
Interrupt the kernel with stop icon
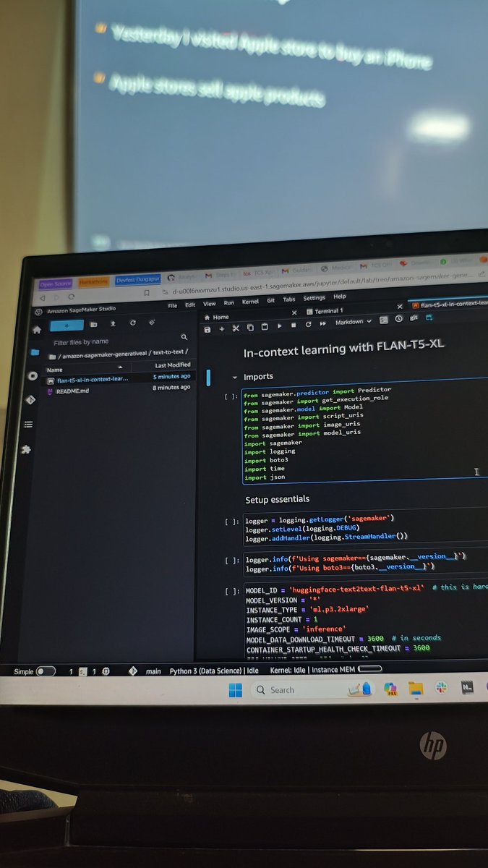click(x=294, y=325)
